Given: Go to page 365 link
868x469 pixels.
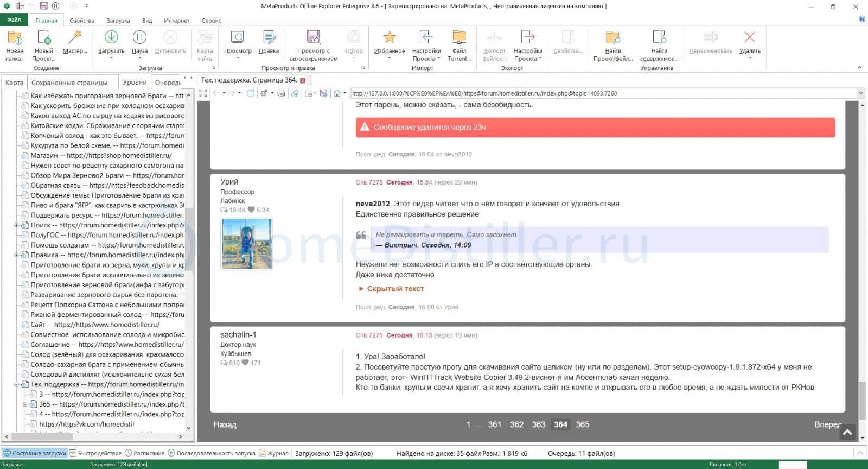Looking at the screenshot, I should point(583,424).
